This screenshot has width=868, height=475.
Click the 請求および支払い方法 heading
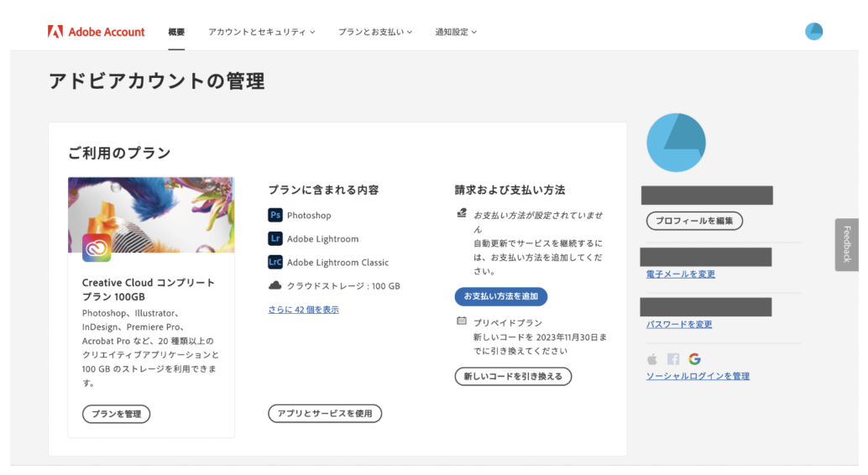(510, 190)
